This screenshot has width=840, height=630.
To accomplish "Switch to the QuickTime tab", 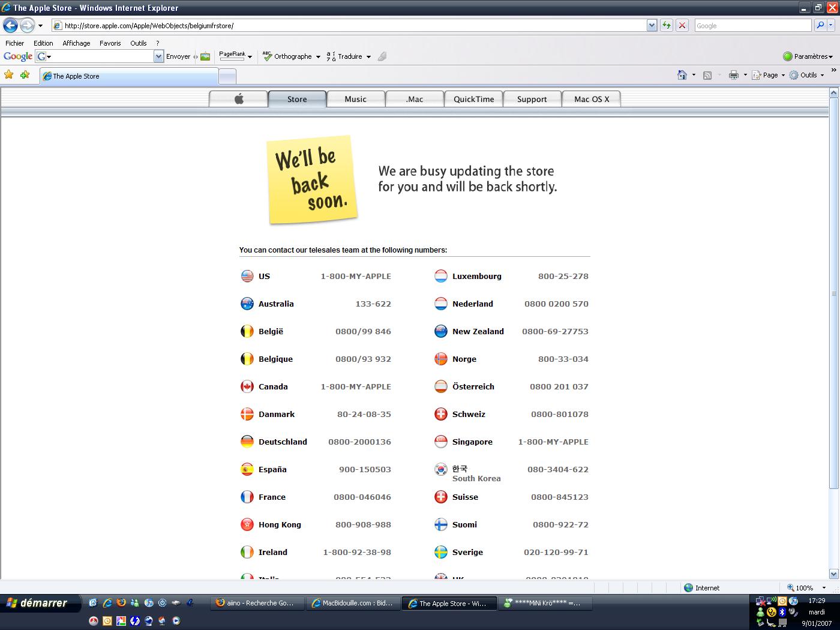I will (473, 99).
